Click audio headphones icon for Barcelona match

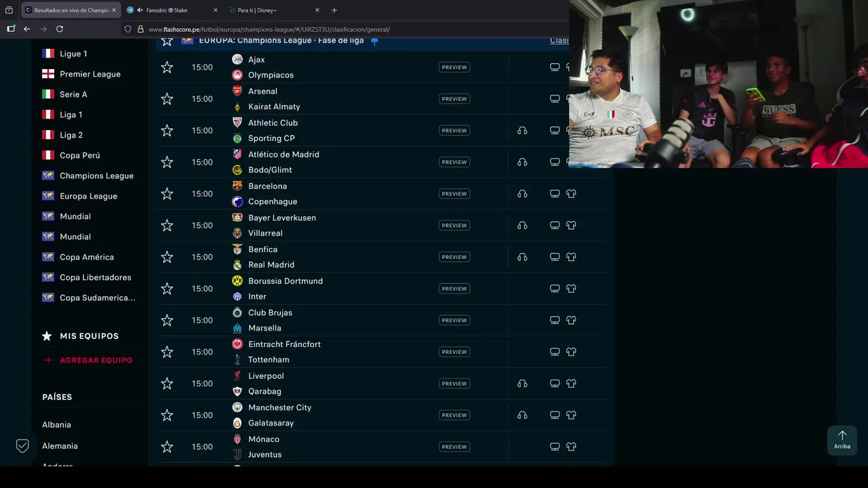[x=522, y=194]
